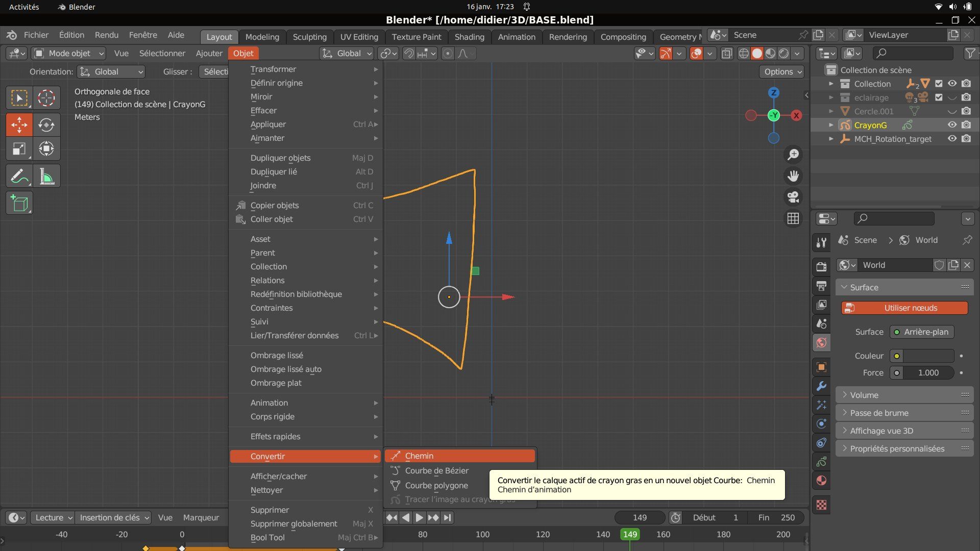Hide the CrayonG object in viewport

pyautogui.click(x=952, y=125)
